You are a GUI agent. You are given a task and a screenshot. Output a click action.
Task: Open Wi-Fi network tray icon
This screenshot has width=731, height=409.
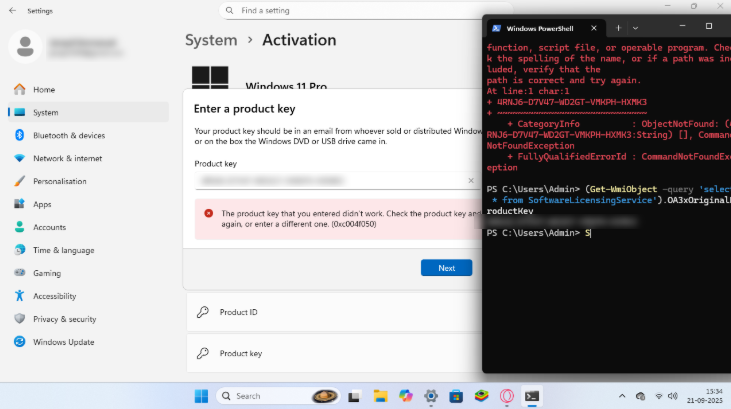coord(659,396)
